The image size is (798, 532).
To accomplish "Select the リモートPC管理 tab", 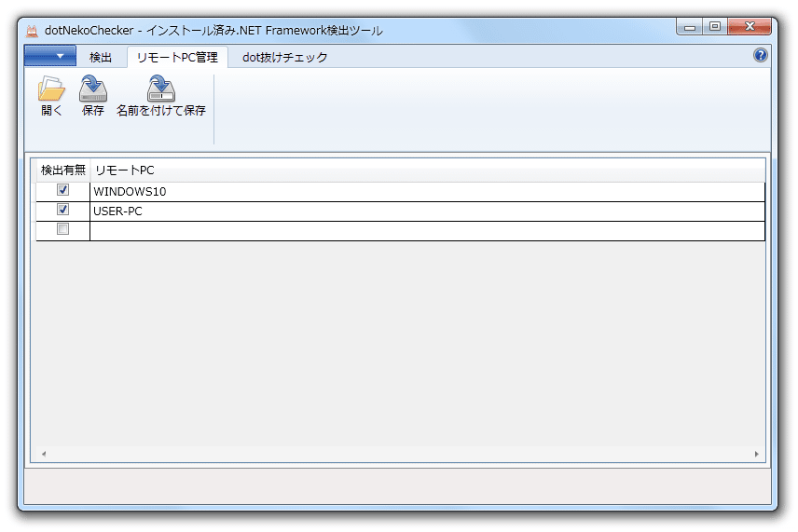I will (177, 57).
